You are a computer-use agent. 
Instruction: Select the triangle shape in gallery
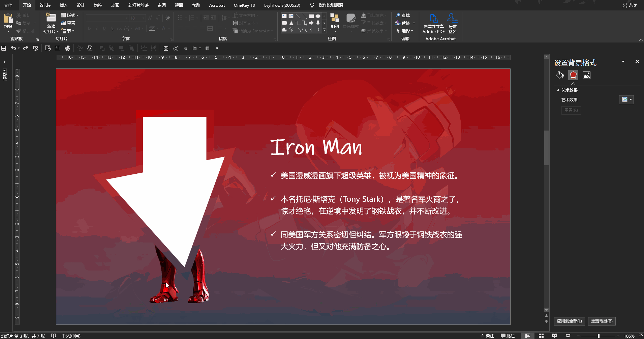tap(291, 23)
